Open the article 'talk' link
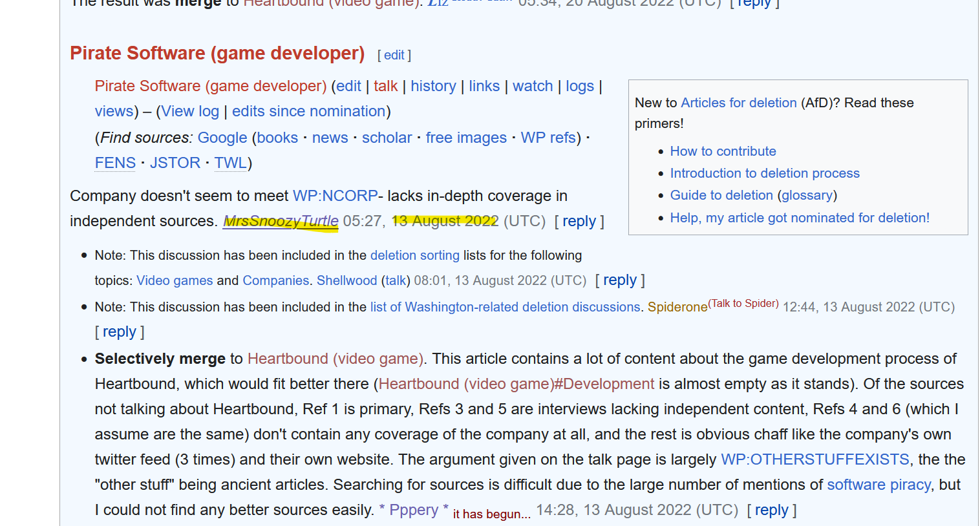Viewport: 980px width, 526px height. pyautogui.click(x=386, y=86)
